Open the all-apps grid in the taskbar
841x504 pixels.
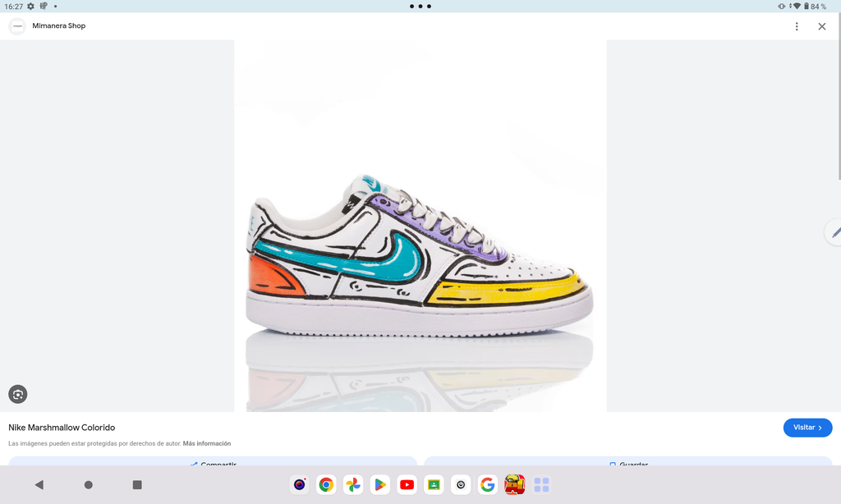[542, 484]
